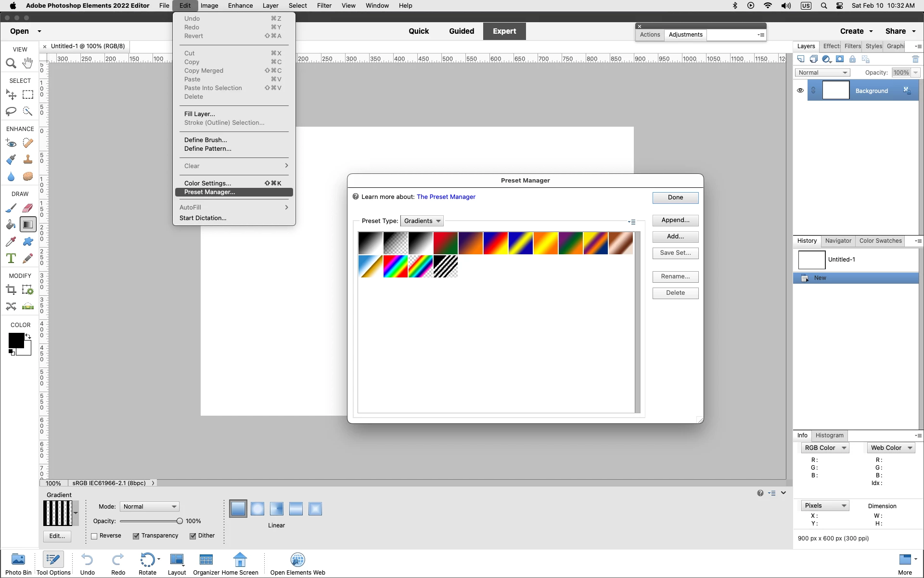The height and width of the screenshot is (578, 924).
Task: Select the Hand tool
Action: click(x=28, y=63)
